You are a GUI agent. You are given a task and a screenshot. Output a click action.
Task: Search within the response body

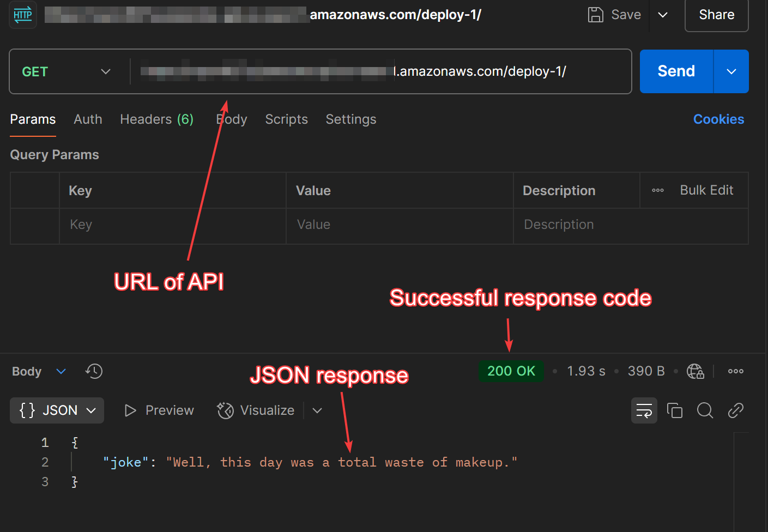click(x=705, y=410)
